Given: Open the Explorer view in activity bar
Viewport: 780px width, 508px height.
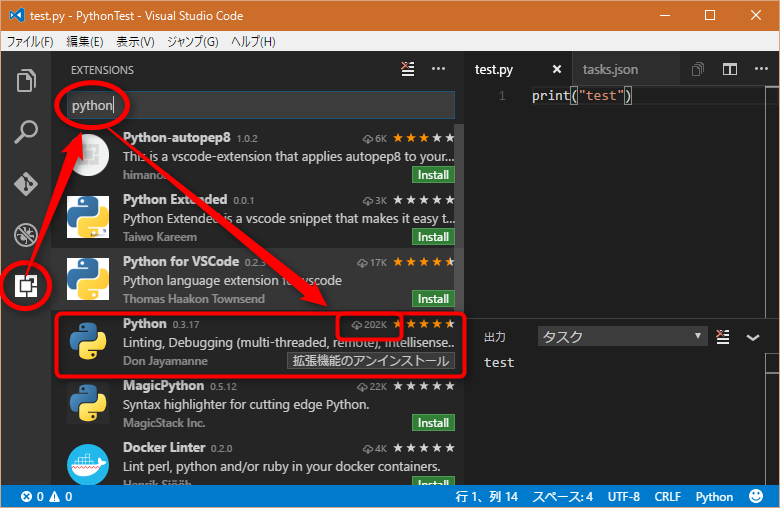Looking at the screenshot, I should tap(26, 80).
